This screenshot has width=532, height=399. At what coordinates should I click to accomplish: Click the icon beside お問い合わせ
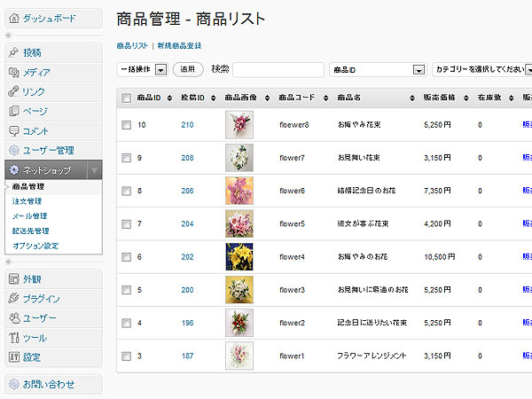(x=14, y=384)
